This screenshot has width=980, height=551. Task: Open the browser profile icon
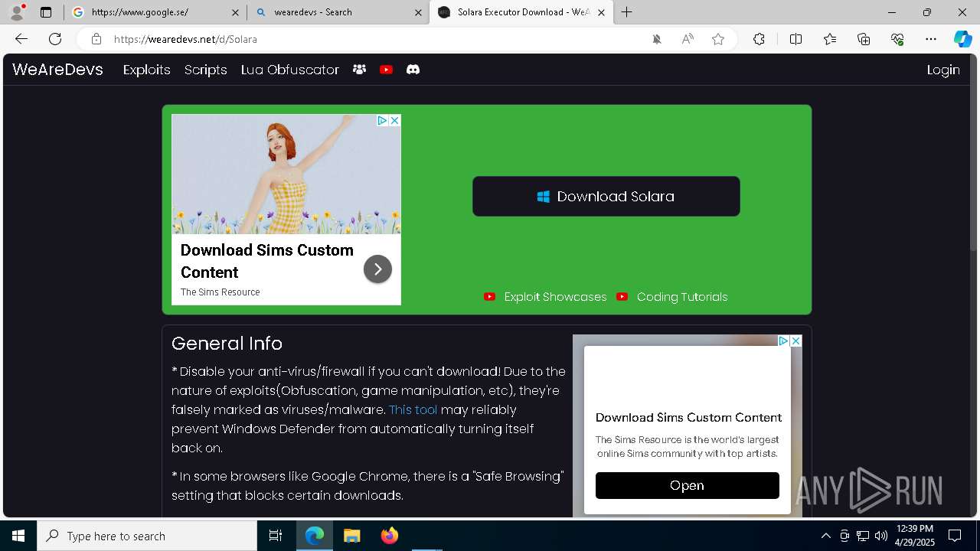17,12
